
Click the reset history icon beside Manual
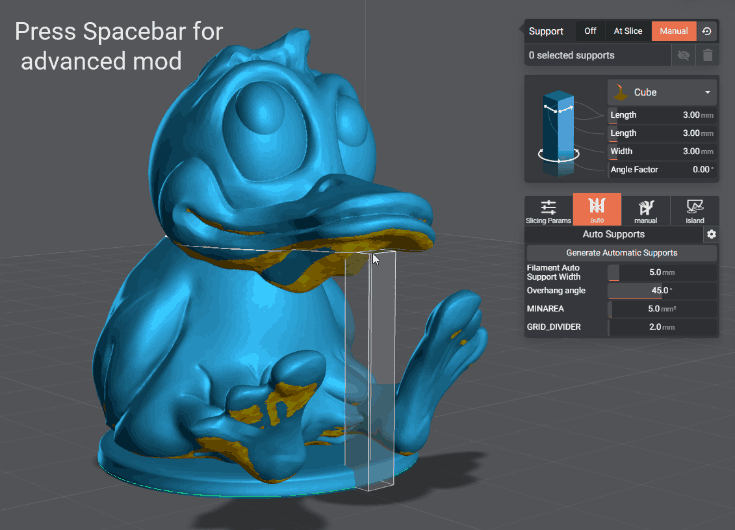click(x=707, y=31)
